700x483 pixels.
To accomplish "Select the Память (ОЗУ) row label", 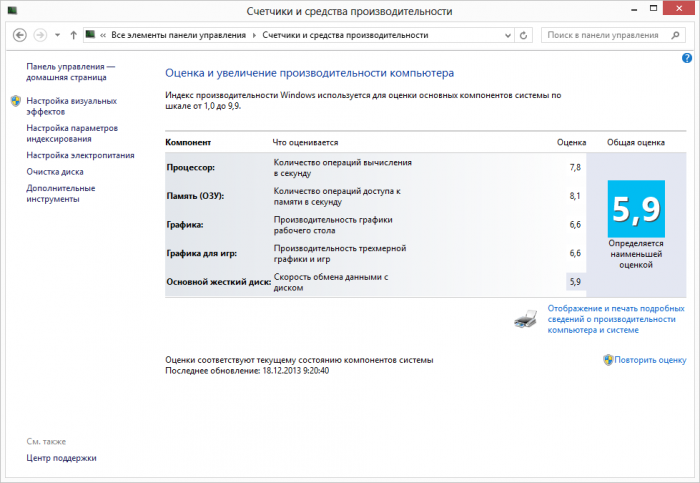I will pos(195,196).
